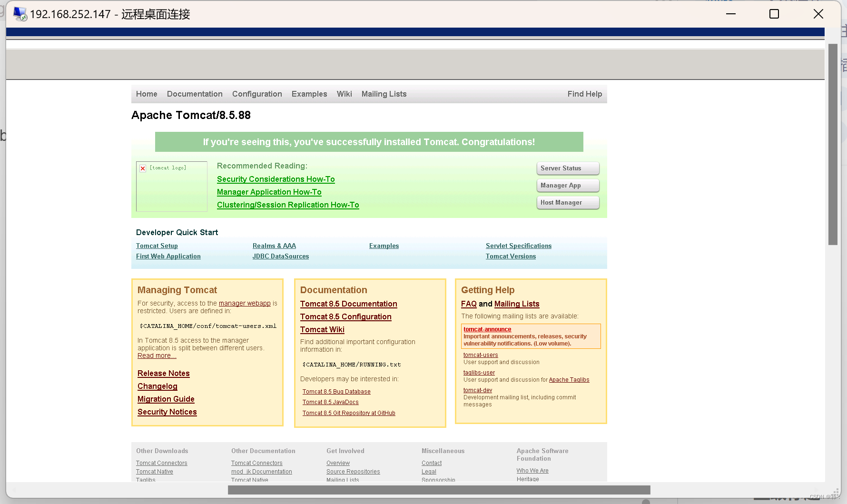Open the tomcat-announce mailing list link
Image resolution: width=847 pixels, height=504 pixels.
(x=487, y=329)
